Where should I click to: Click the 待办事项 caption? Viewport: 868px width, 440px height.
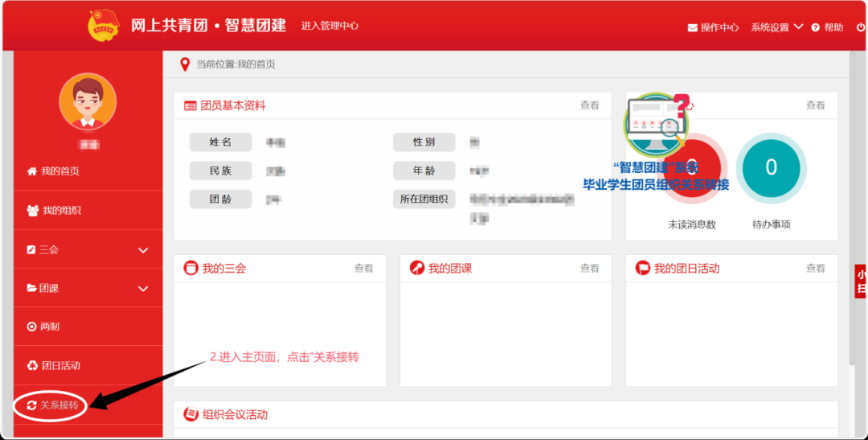(771, 224)
